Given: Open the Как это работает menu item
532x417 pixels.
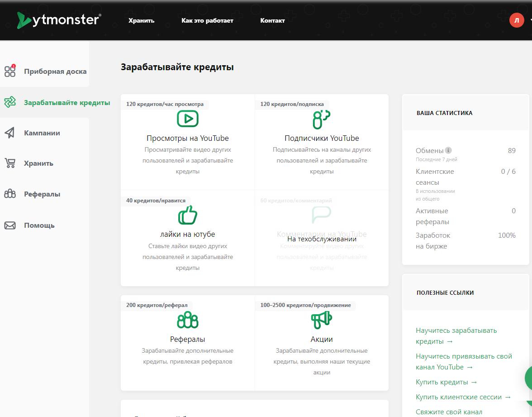Looking at the screenshot, I should [207, 20].
